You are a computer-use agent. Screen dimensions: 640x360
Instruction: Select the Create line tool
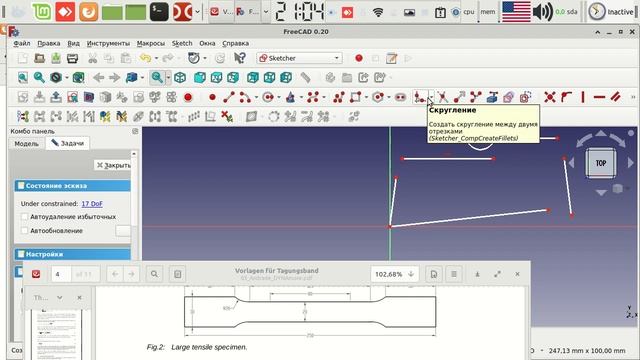pos(229,97)
